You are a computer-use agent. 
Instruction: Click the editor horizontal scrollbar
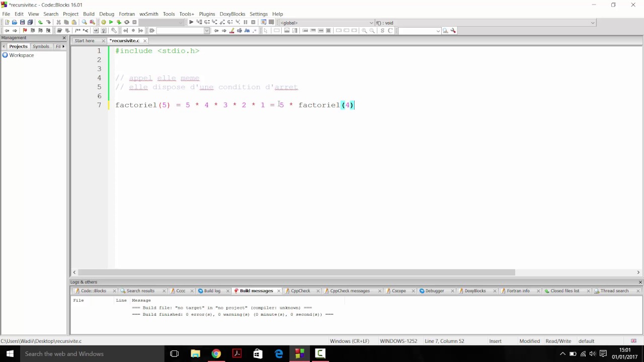(x=297, y=273)
